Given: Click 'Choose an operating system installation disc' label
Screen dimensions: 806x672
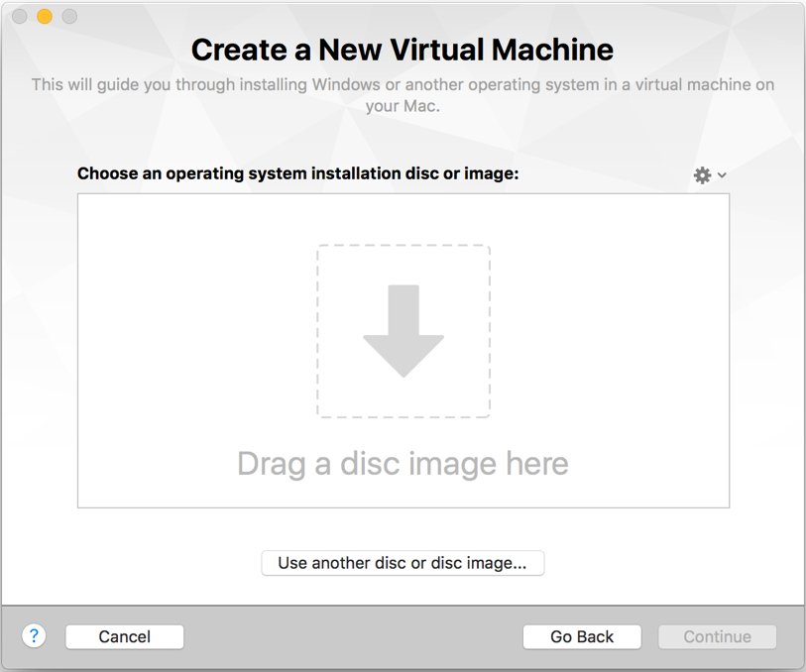Looking at the screenshot, I should (x=297, y=173).
